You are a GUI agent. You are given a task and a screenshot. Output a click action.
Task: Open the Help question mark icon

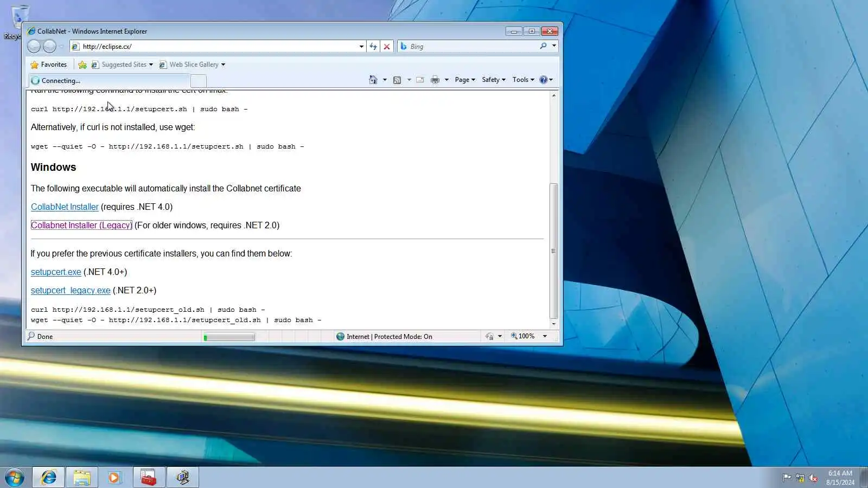[x=544, y=80]
